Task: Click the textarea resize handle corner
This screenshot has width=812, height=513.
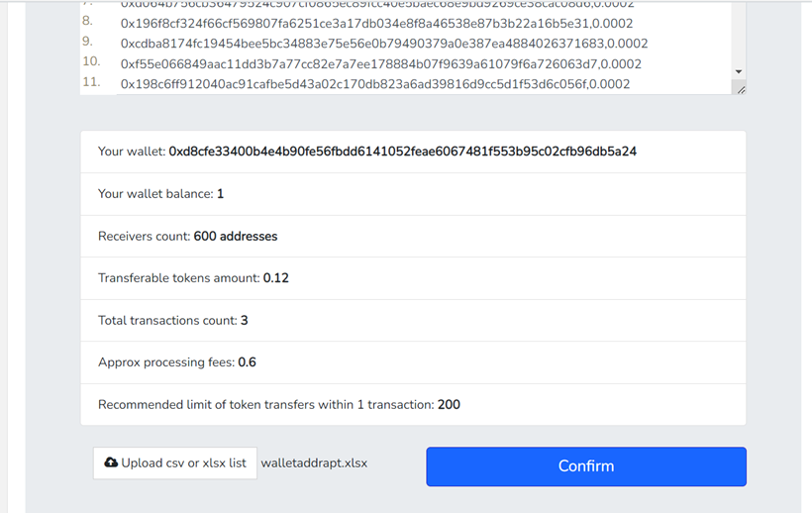Action: [x=741, y=89]
